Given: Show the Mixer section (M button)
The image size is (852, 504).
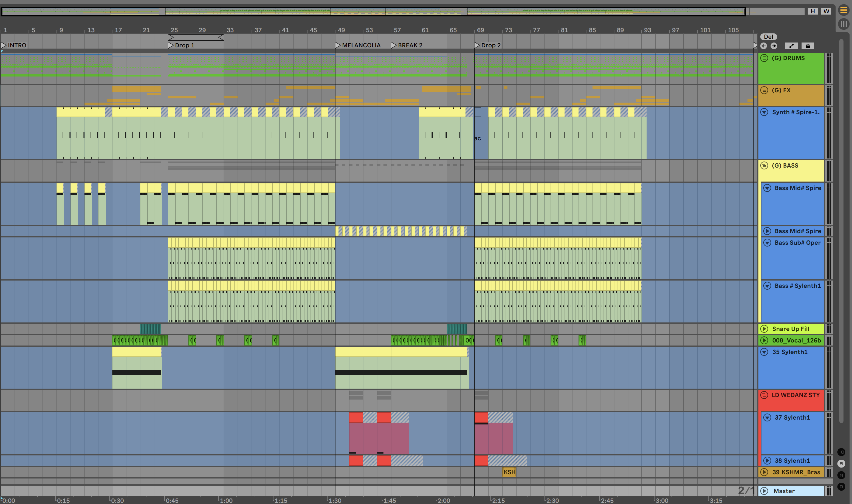Looking at the screenshot, I should click(x=841, y=475).
